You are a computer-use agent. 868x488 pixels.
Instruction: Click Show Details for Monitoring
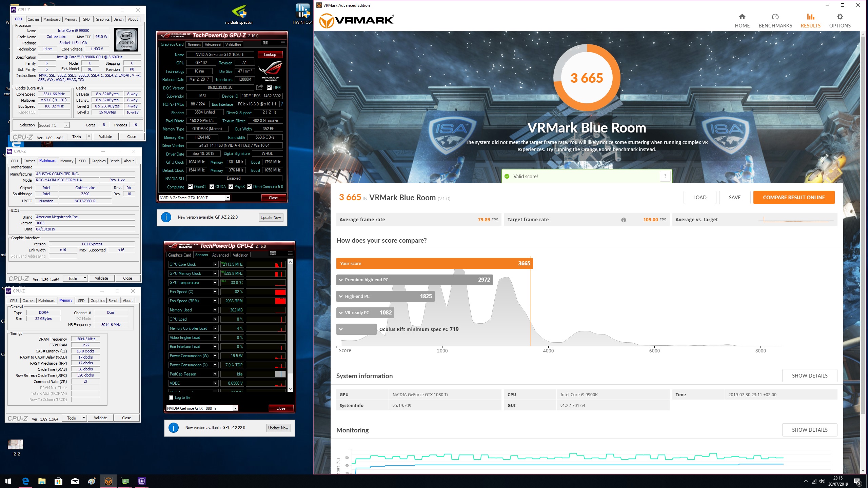810,430
